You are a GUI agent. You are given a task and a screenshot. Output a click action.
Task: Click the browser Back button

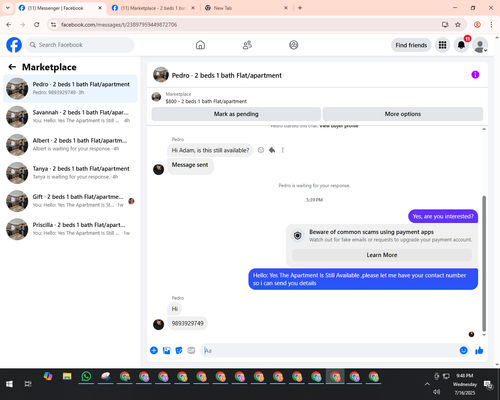tap(9, 25)
